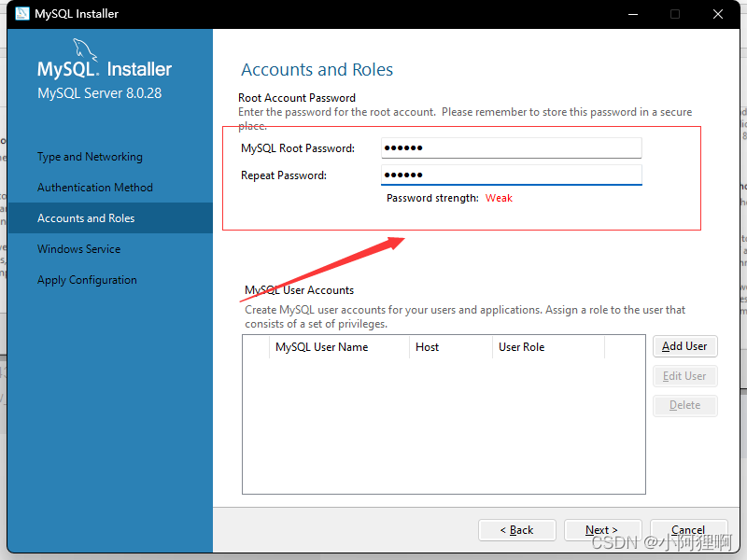Screen dimensions: 747x560
Task: Click the MySQL User Accounts section label
Action: click(x=299, y=290)
